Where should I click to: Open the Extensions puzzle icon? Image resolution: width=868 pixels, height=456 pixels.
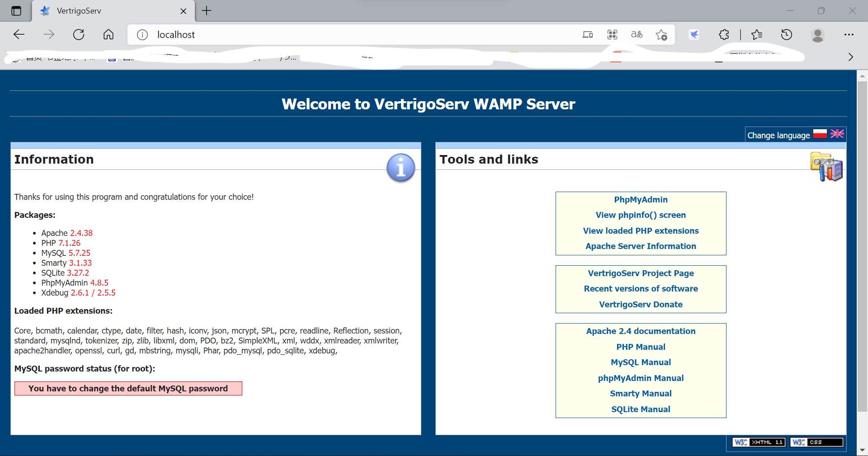coord(724,35)
